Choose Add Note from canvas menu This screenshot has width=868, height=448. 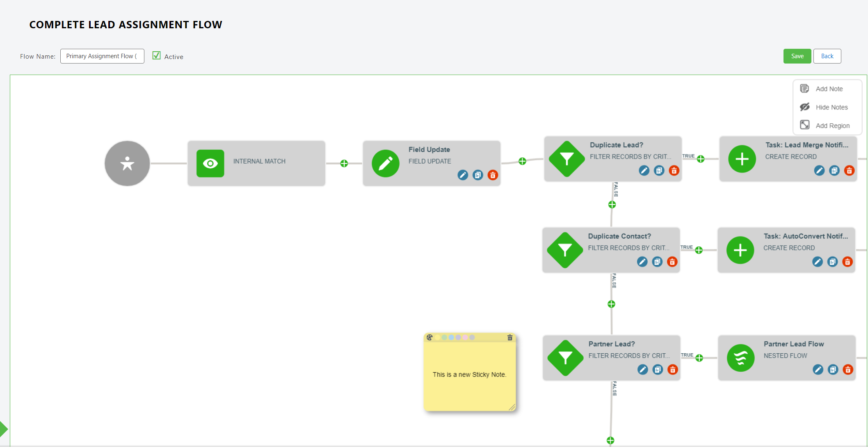point(822,89)
